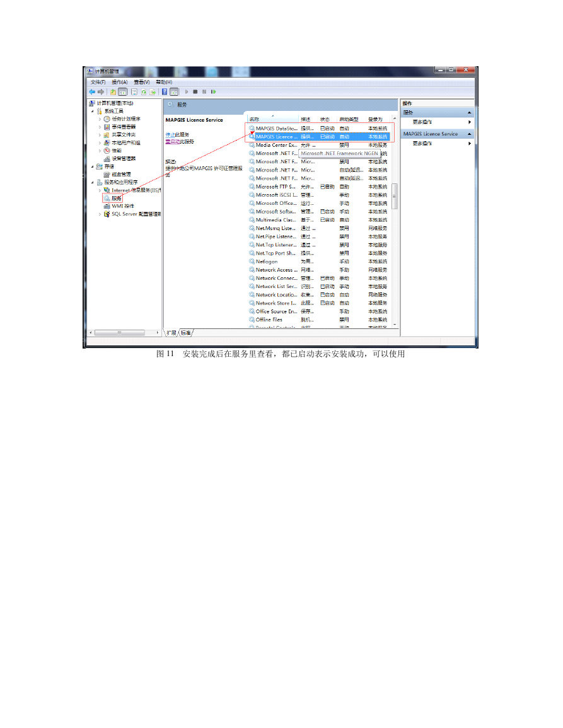
Task: Click the Forward arrow toolbar icon
Action: pyautogui.click(x=101, y=92)
